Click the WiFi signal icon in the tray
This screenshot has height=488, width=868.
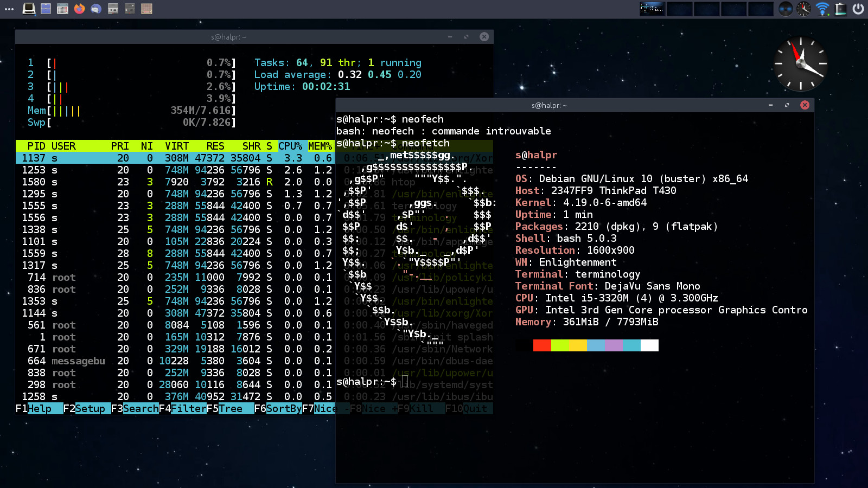coord(821,9)
